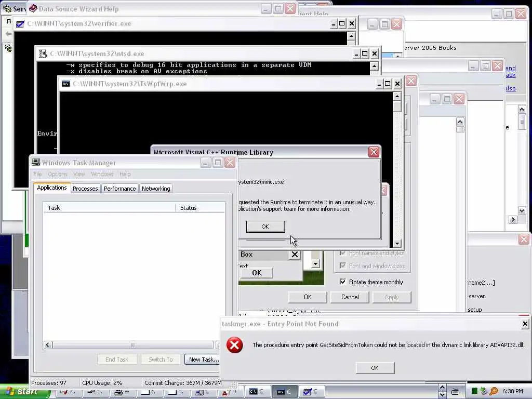Viewport: 532px width, 399px height.
Task: Click OK beside Cancel in theme dialog
Action: (x=308, y=297)
